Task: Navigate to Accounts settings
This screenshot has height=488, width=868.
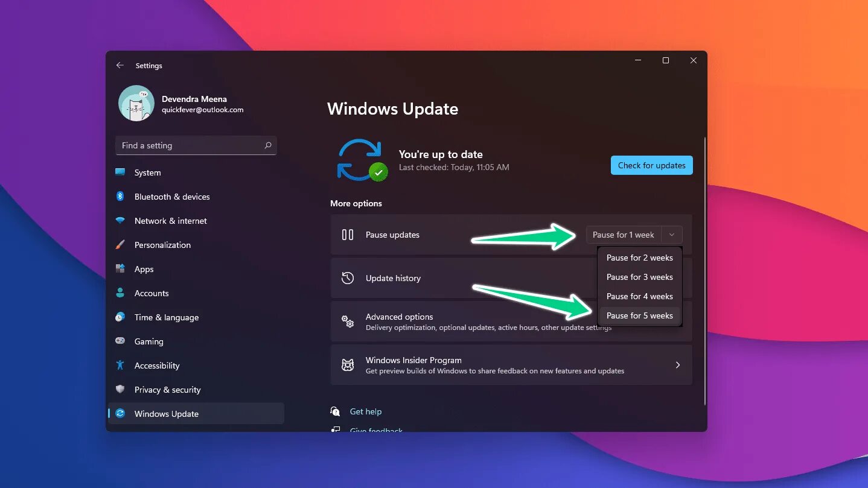Action: pos(152,293)
